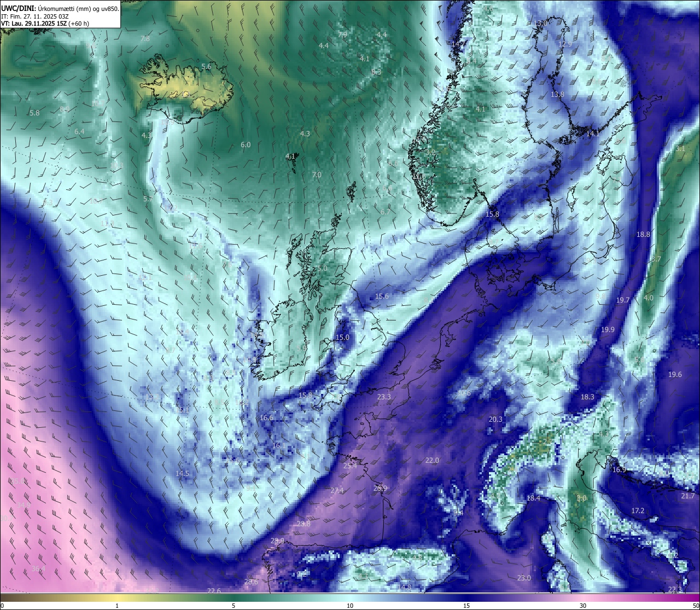Click the 21.7 value at the right edge

coord(688,496)
